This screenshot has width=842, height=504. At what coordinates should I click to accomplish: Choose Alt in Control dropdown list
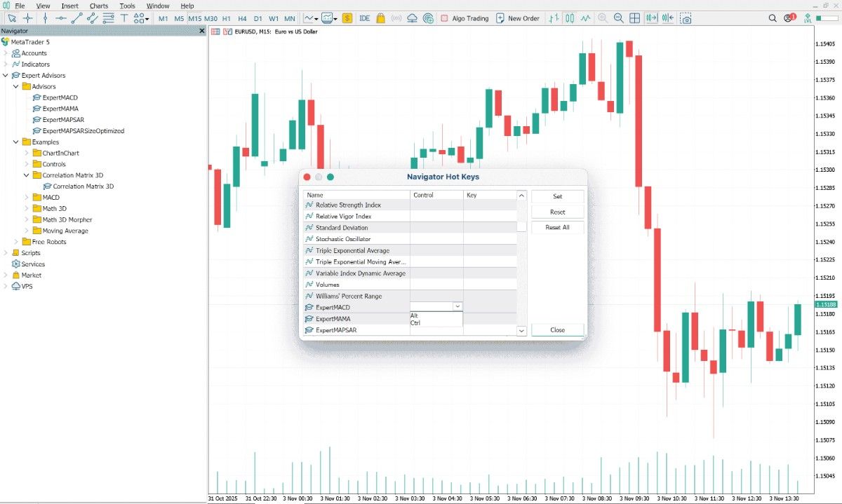436,315
